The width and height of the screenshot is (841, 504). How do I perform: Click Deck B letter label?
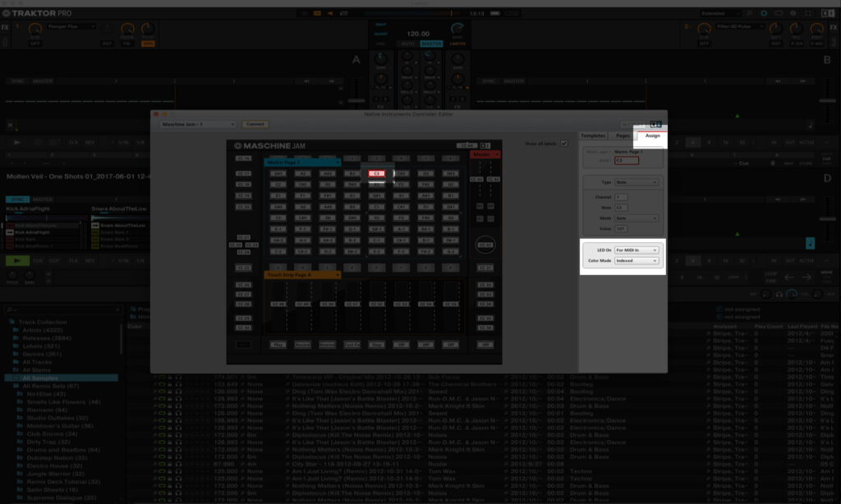coord(827,60)
